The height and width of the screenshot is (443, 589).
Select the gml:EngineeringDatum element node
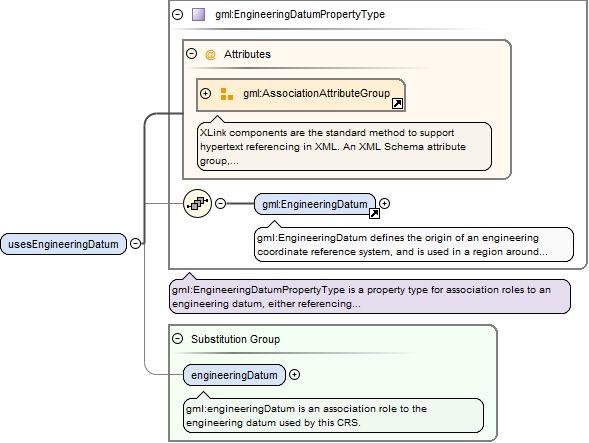click(315, 204)
